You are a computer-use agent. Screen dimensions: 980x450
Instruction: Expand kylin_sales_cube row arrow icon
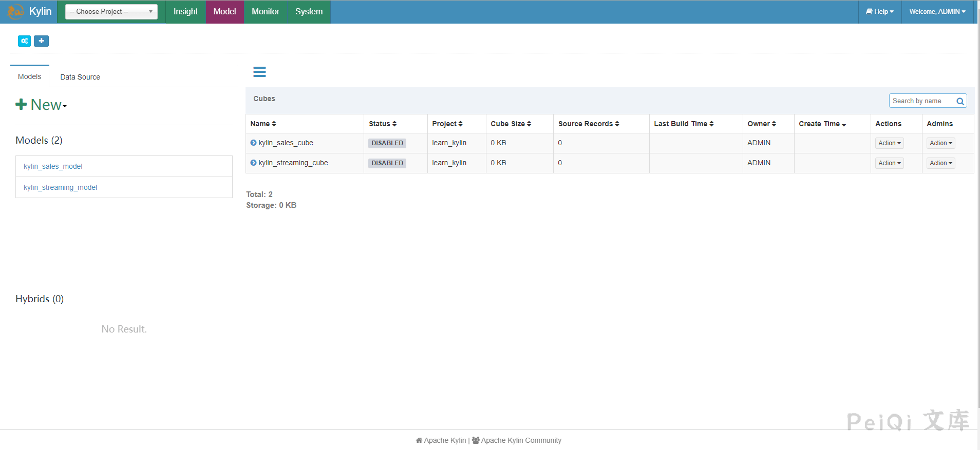[x=253, y=143]
